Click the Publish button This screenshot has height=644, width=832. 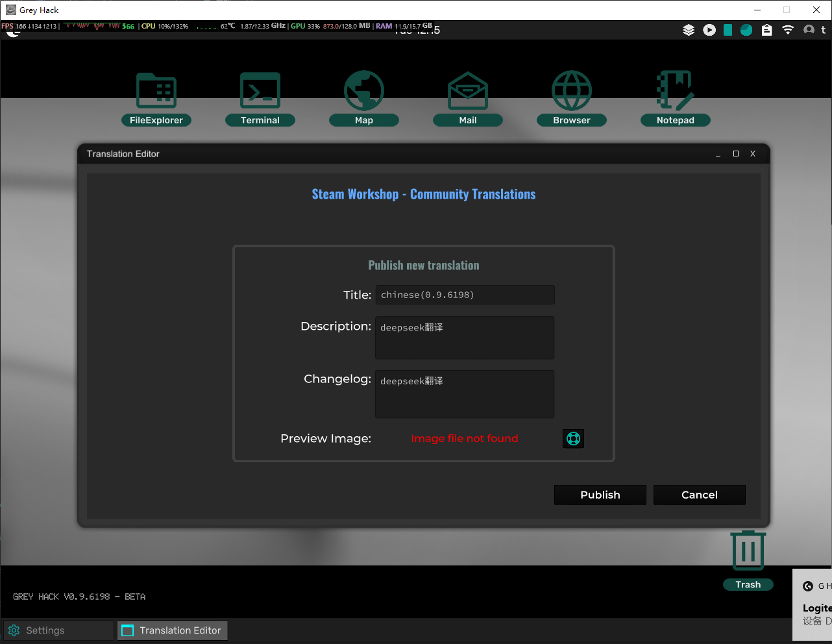pyautogui.click(x=600, y=495)
